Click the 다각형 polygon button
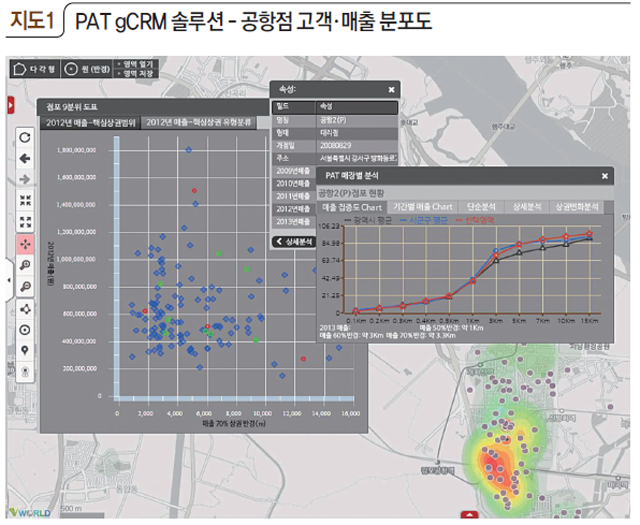 point(35,69)
